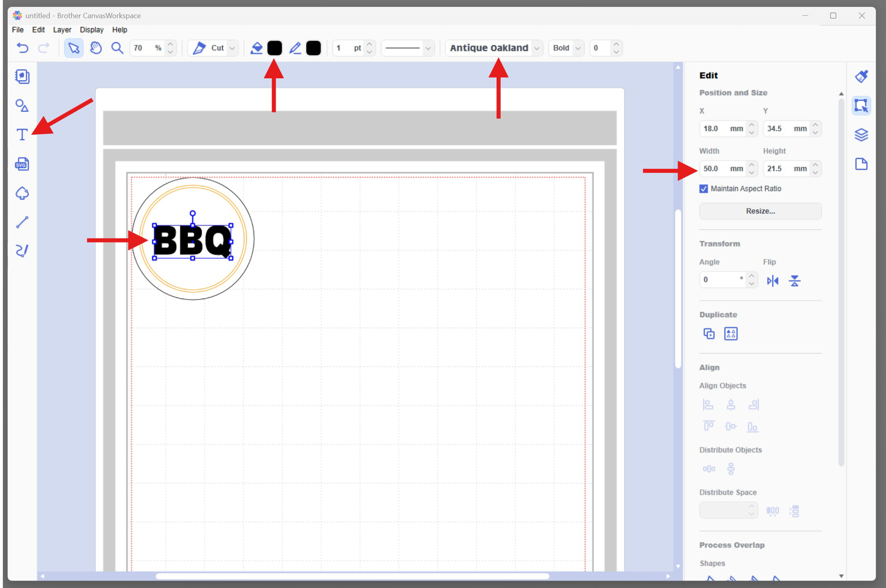The width and height of the screenshot is (886, 588).
Task: Open the image tracing icon
Action: click(x=22, y=193)
